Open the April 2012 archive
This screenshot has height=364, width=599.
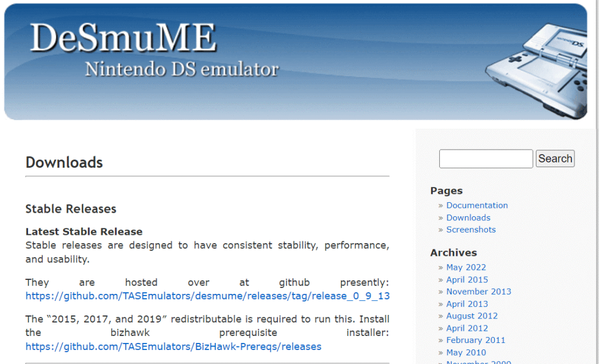467,328
